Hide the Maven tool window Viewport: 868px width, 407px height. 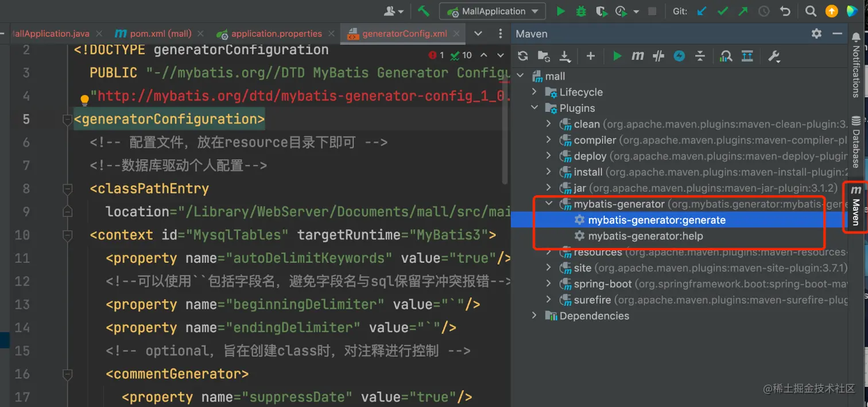pyautogui.click(x=837, y=34)
